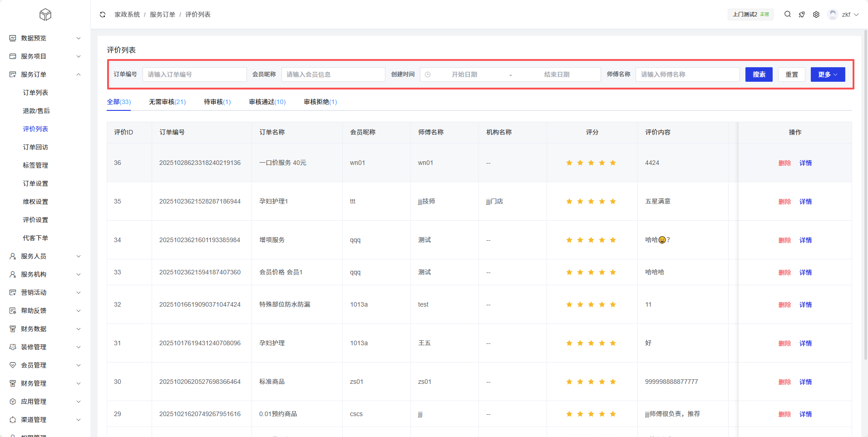The width and height of the screenshot is (868, 437).
Task: Collapse the 服务订单 sidebar menu
Action: [x=45, y=74]
